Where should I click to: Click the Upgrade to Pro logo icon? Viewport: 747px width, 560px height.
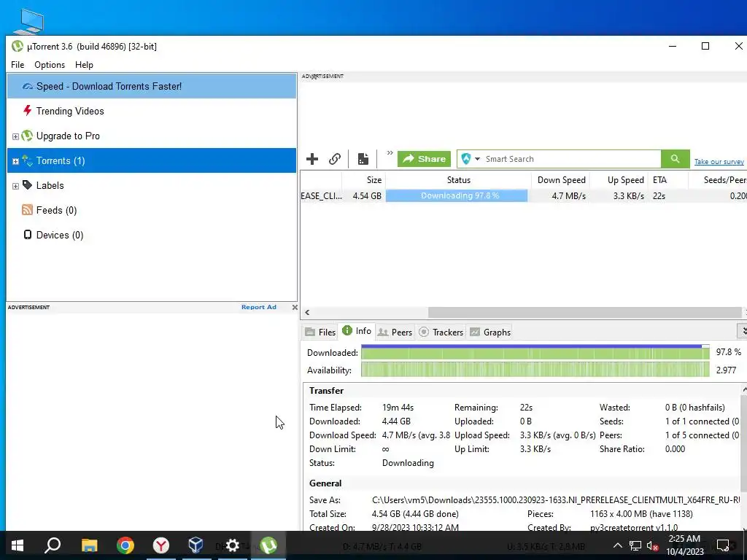pos(27,136)
